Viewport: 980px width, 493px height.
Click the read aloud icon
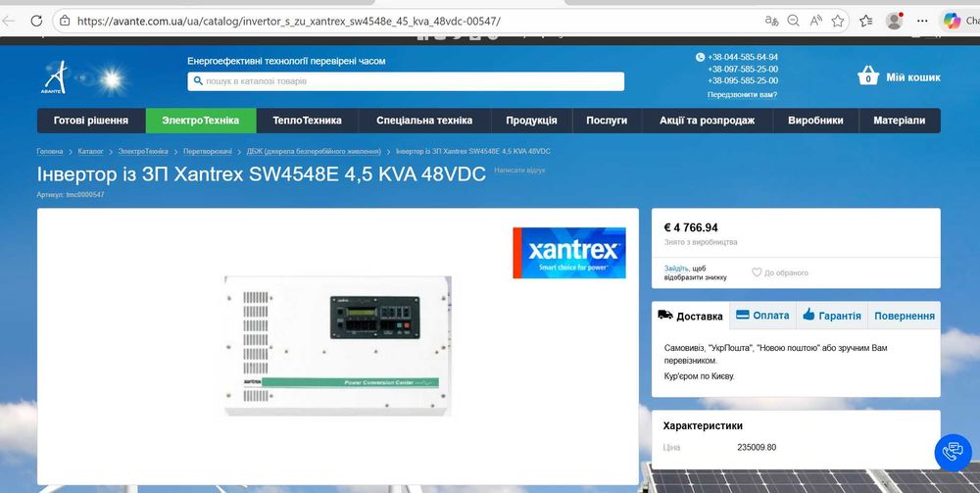click(815, 21)
